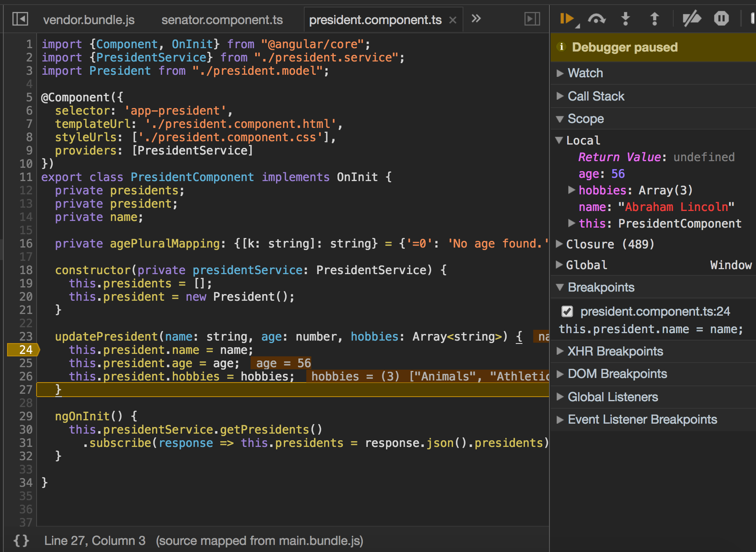The image size is (756, 552).
Task: Toggle pause on exceptions
Action: click(x=721, y=19)
